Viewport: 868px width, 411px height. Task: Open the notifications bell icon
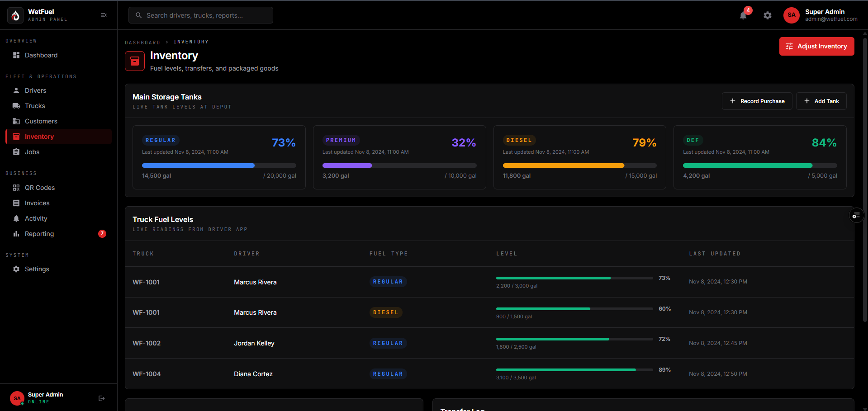coord(743,15)
